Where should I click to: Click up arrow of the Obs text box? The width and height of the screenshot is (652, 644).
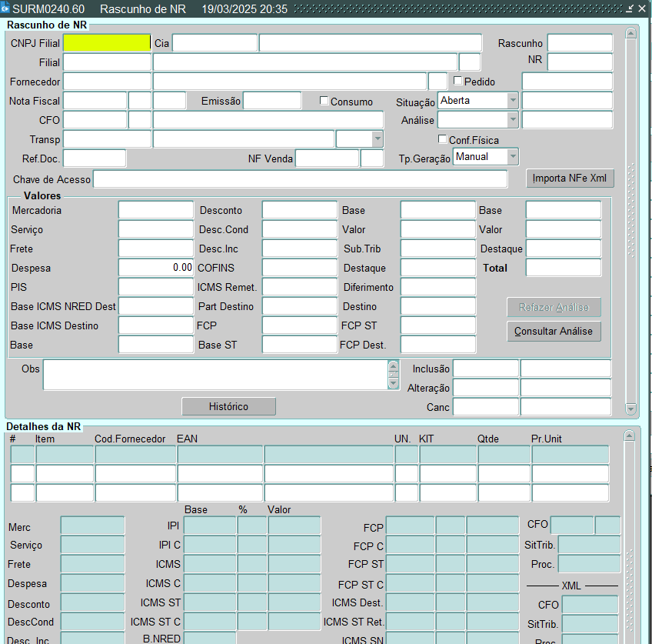click(394, 367)
